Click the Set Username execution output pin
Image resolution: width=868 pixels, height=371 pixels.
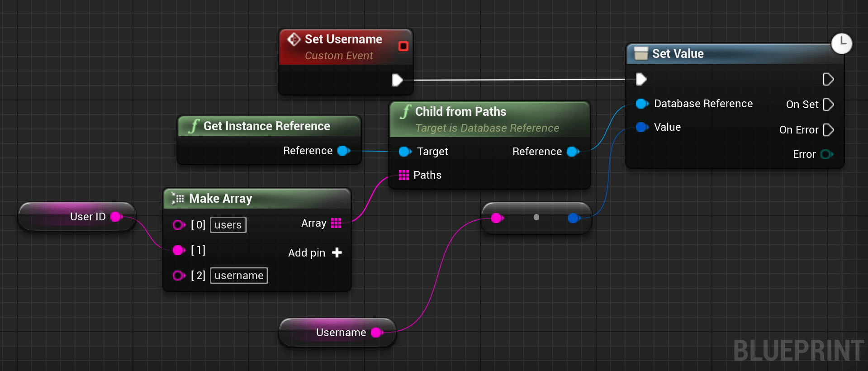coord(397,80)
